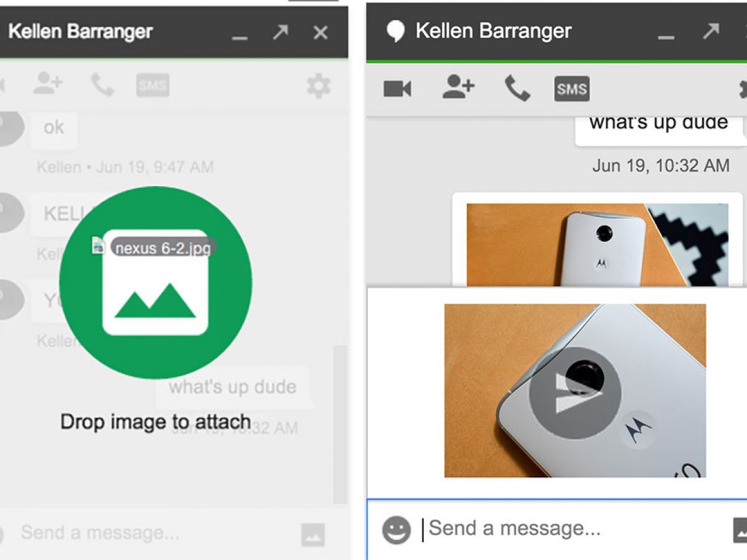747x560 pixels.
Task: Start a video call in the right chat window
Action: [397, 89]
